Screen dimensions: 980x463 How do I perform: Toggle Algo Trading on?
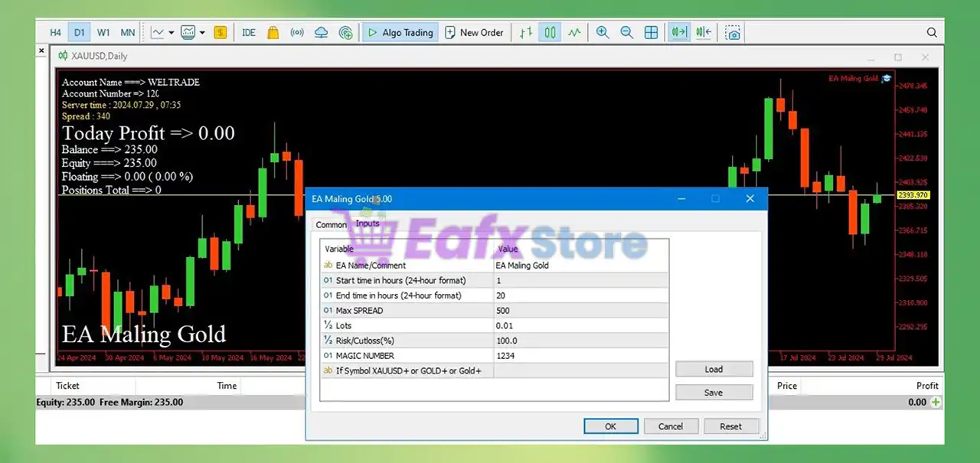400,33
